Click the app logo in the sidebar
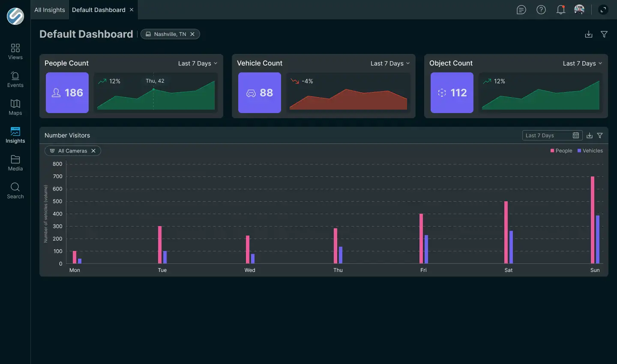Image resolution: width=617 pixels, height=364 pixels. [x=15, y=16]
